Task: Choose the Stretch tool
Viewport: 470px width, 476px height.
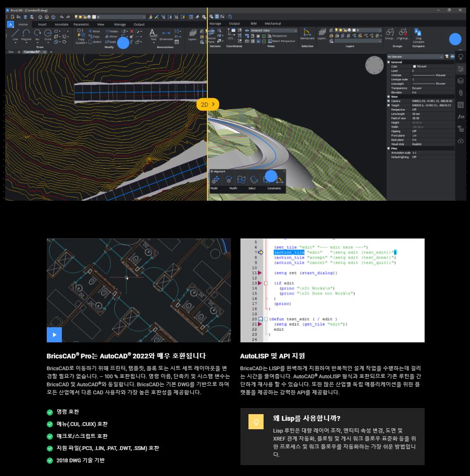Action: 95,42
